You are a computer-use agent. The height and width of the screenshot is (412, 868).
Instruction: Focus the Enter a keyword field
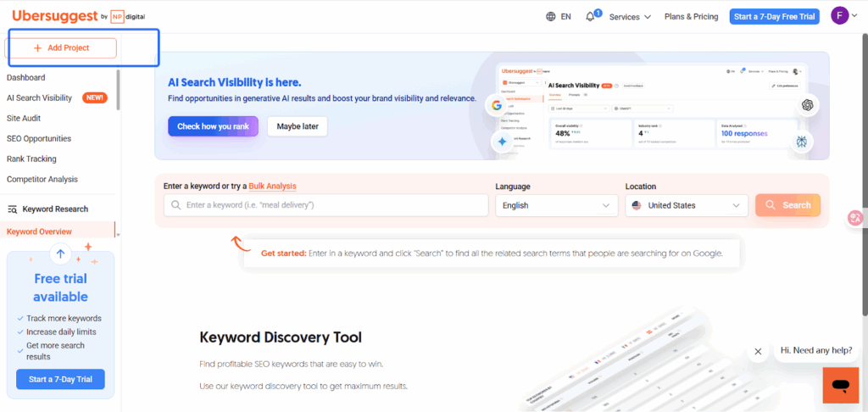pyautogui.click(x=326, y=205)
